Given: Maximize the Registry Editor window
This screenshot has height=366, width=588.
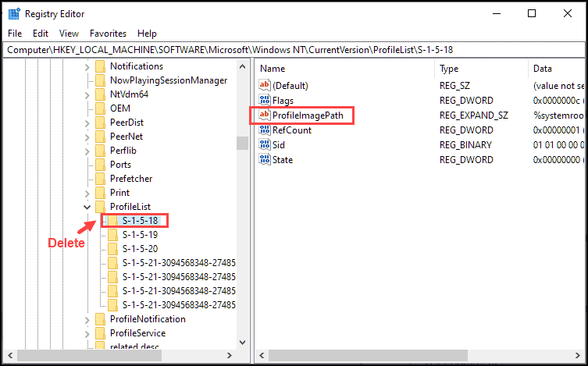Looking at the screenshot, I should pos(531,14).
